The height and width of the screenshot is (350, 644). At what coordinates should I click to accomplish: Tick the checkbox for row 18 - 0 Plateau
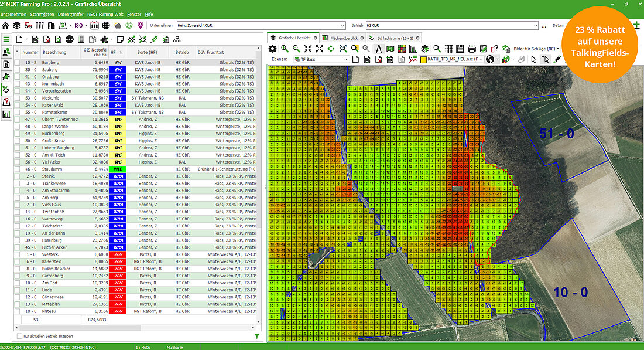coord(17,311)
